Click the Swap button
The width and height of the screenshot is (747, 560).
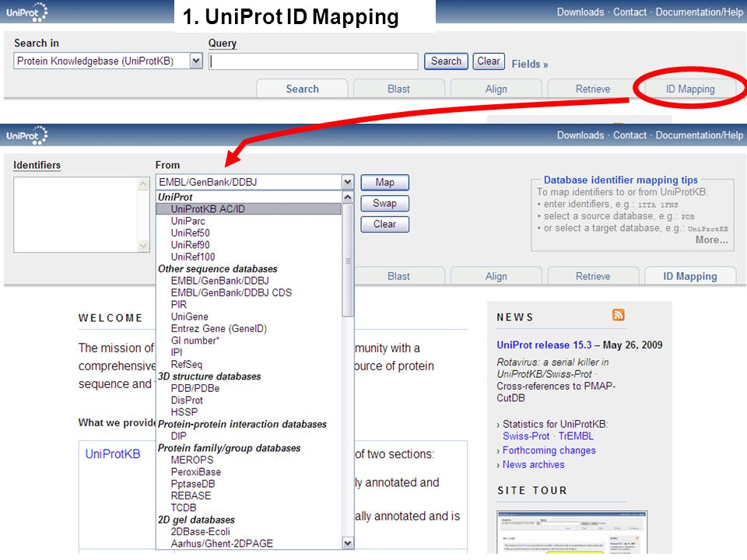click(x=384, y=203)
